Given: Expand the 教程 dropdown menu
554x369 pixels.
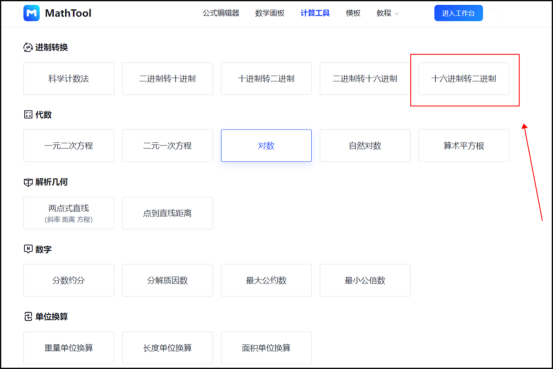Looking at the screenshot, I should tap(387, 13).
